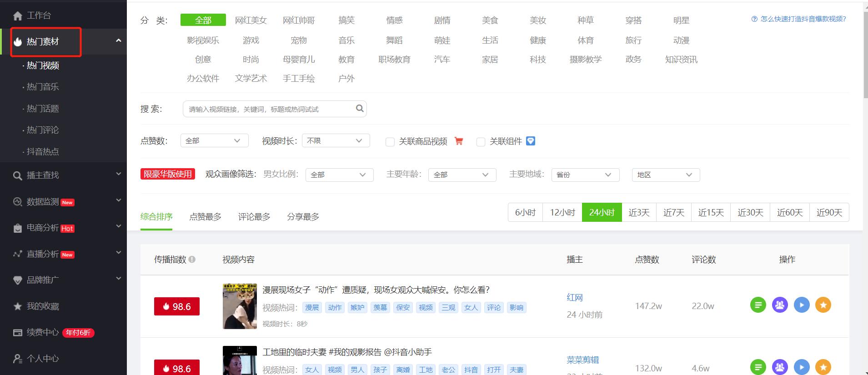Filter by the 知识资讯 category
The height and width of the screenshot is (375, 868).
[x=681, y=60]
